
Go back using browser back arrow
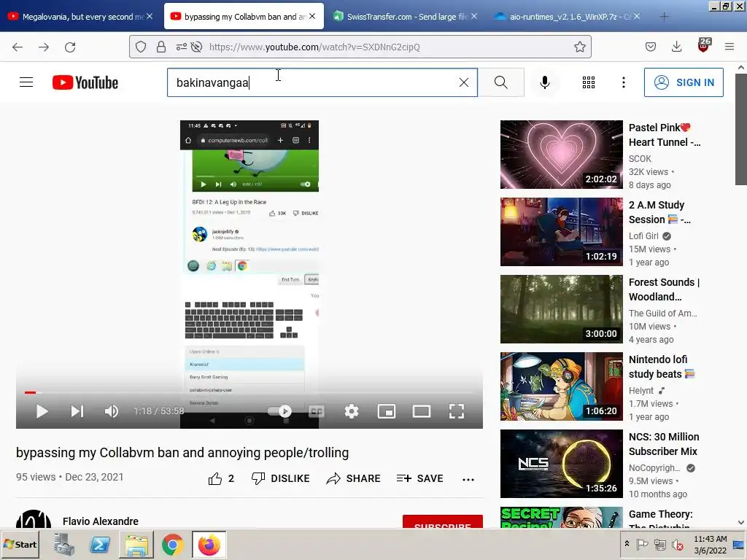(x=18, y=47)
